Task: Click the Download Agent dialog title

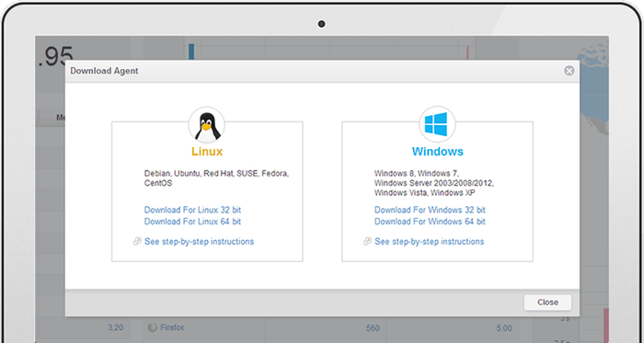Action: tap(104, 71)
